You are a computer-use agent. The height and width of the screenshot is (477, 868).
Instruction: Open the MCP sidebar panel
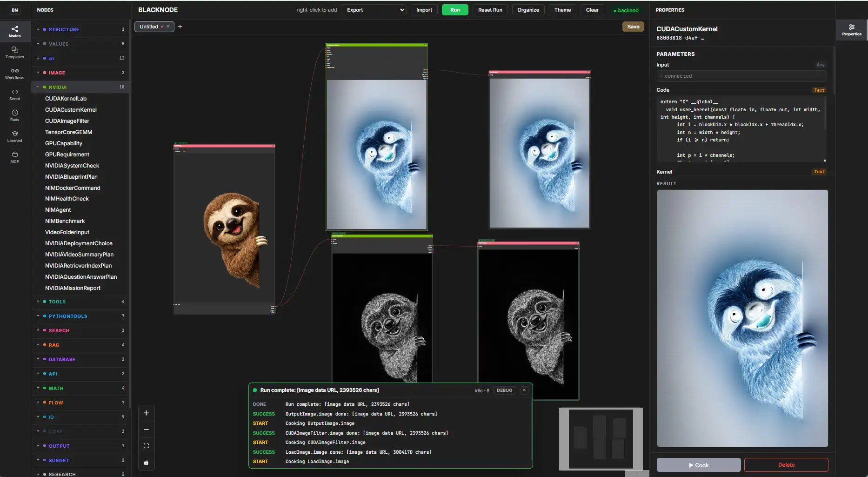point(15,157)
